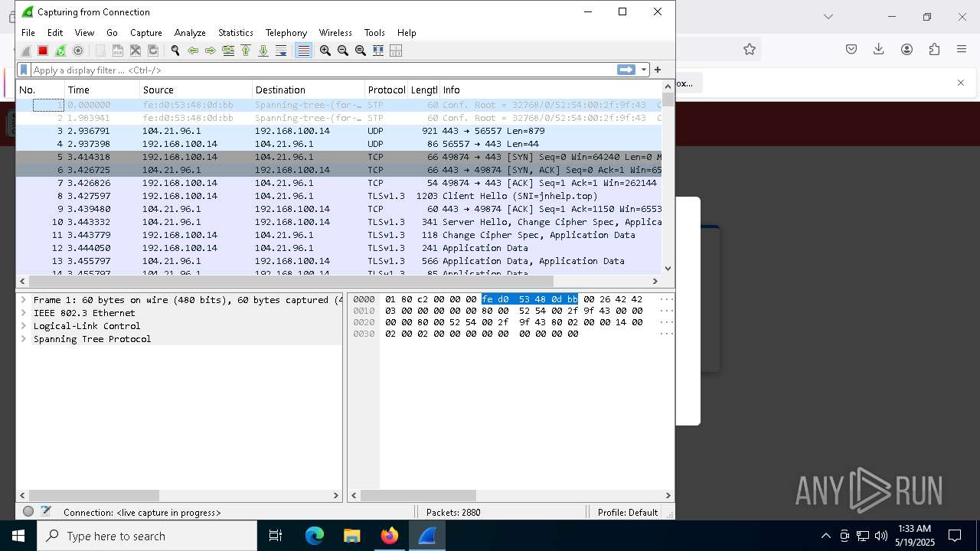Click capture status indicator in status bar
Screen dimensions: 980x551
[28, 512]
